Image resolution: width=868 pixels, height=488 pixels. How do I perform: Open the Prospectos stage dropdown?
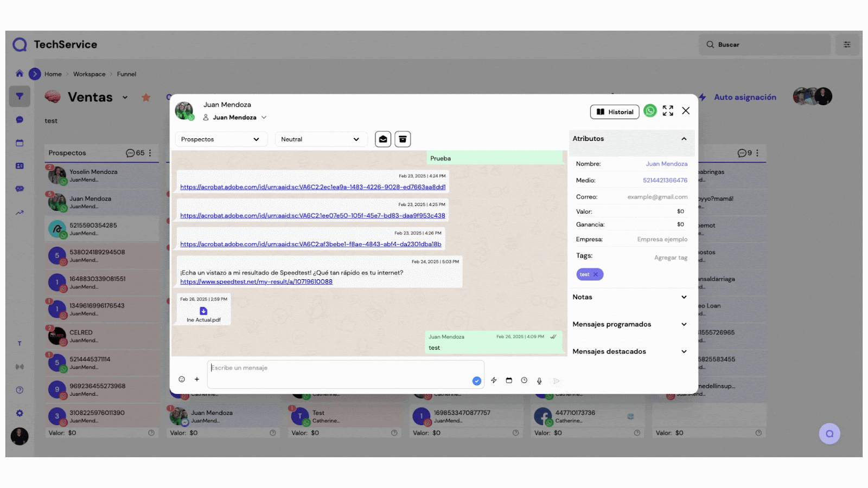point(221,139)
